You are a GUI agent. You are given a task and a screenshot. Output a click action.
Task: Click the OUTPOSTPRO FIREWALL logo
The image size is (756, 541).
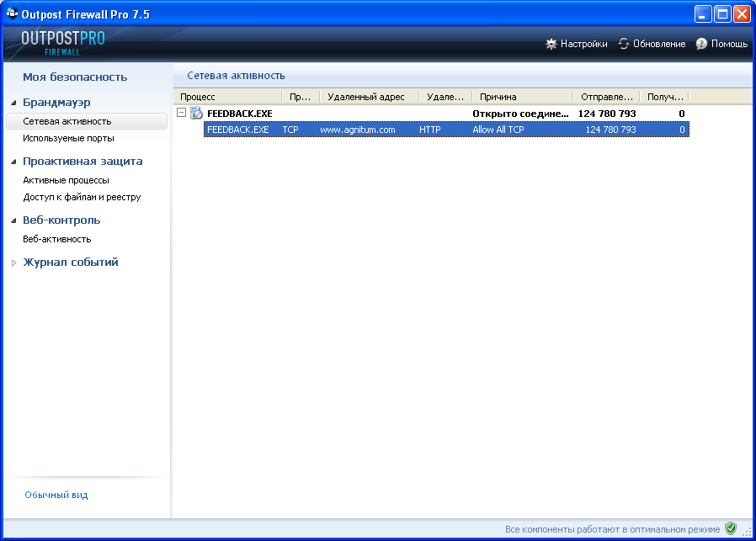(x=62, y=44)
